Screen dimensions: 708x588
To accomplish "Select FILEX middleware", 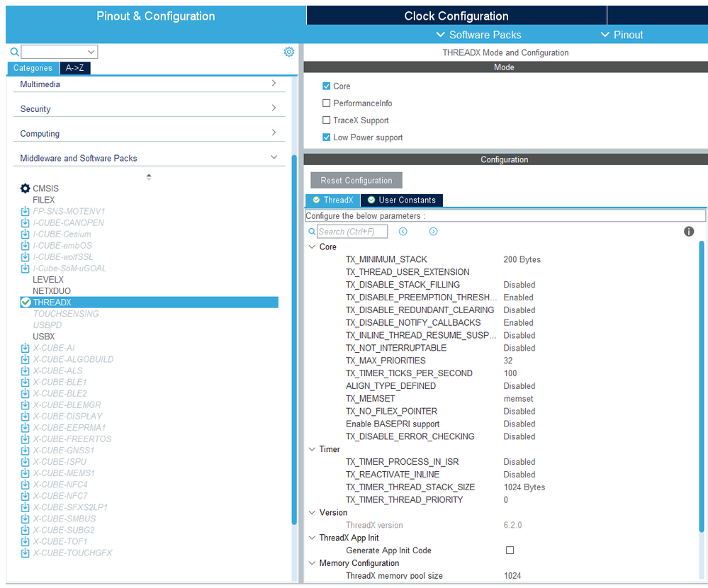I will 44,200.
